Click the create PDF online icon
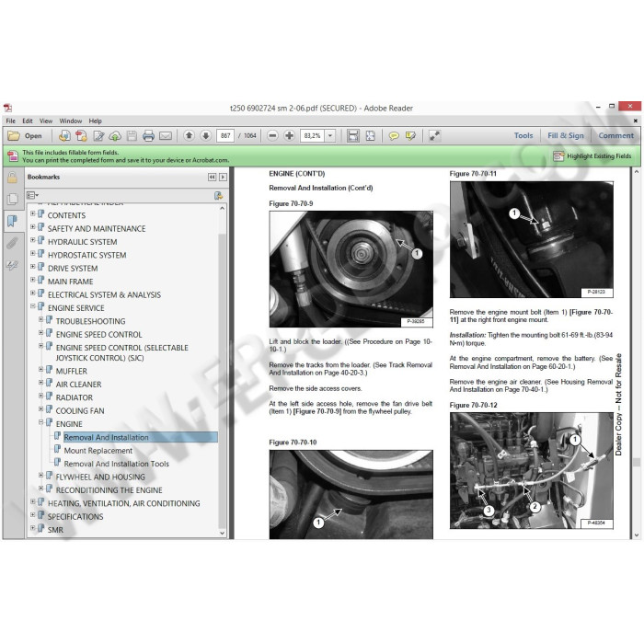 pyautogui.click(x=64, y=135)
